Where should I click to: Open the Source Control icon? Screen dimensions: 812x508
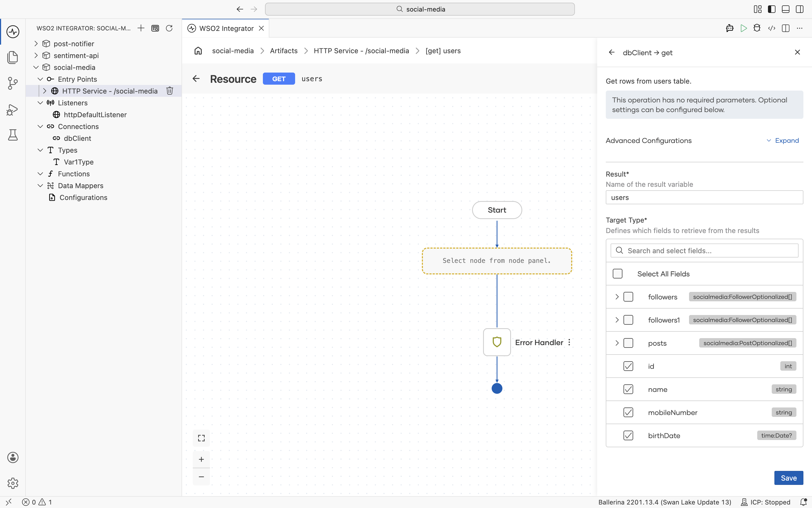point(13,83)
